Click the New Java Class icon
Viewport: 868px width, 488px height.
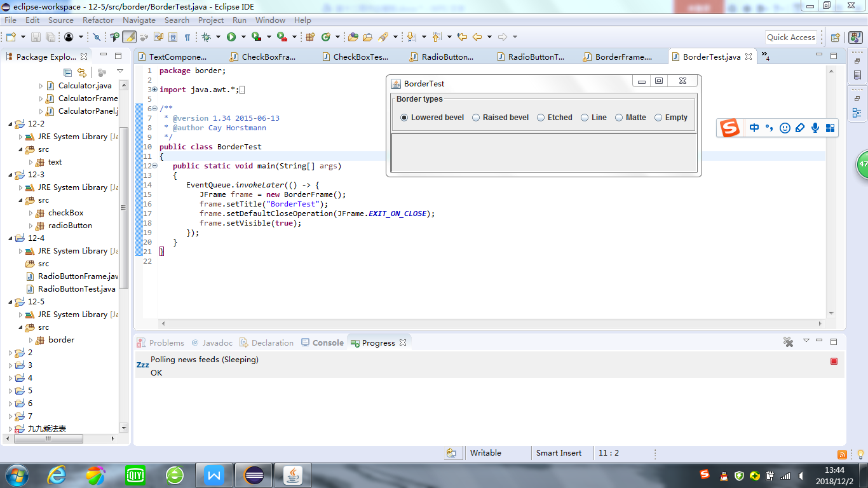coord(326,37)
